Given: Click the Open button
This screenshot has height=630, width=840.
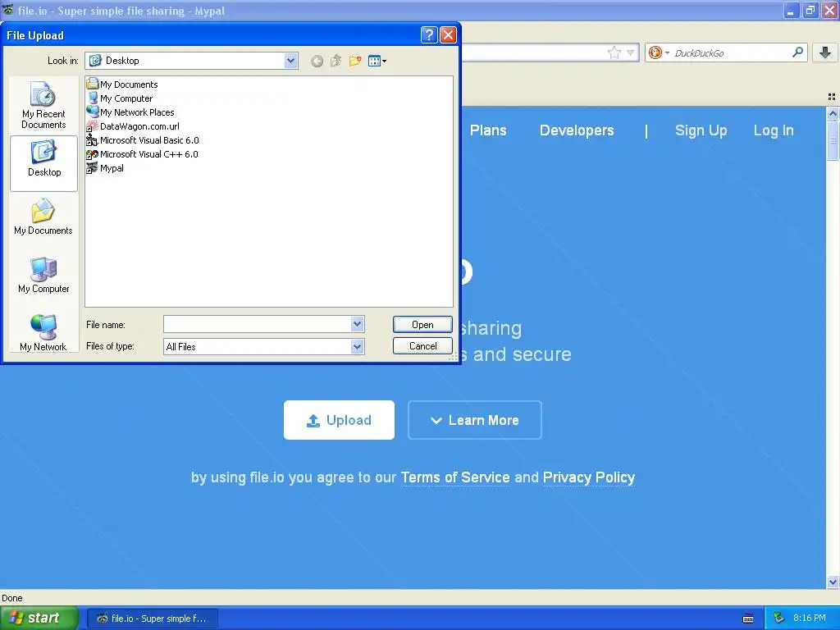Looking at the screenshot, I should tap(422, 325).
